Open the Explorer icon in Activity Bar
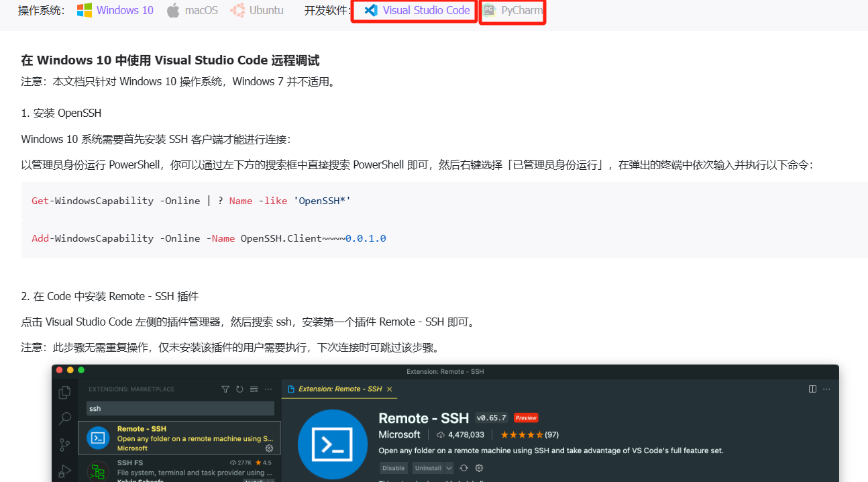The image size is (868, 482). [66, 391]
